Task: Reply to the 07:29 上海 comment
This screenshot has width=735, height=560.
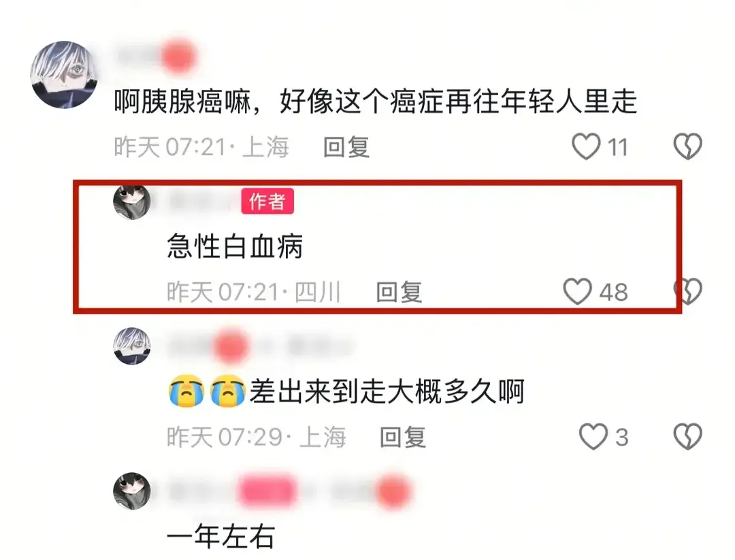Action: [x=403, y=438]
